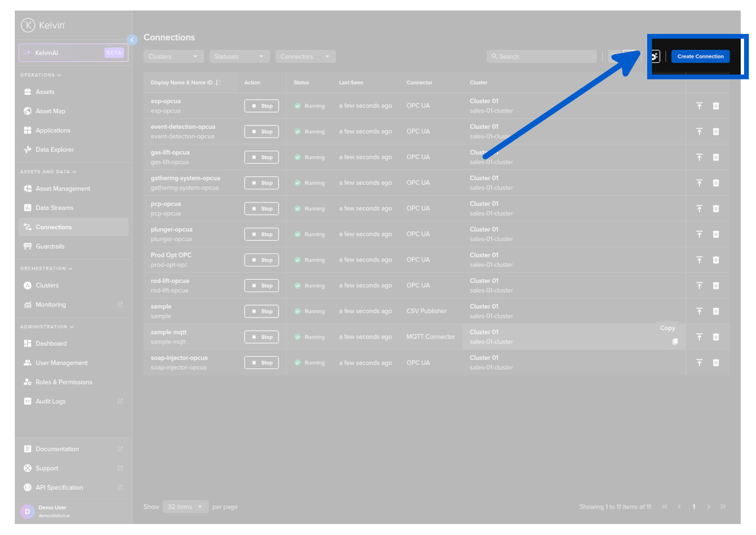
Task: Open the items per page dropdown
Action: 185,507
